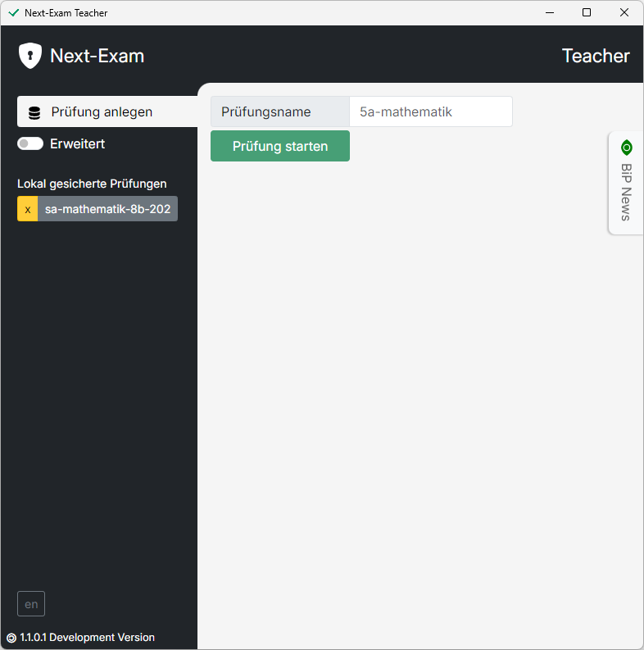The width and height of the screenshot is (644, 650).
Task: Open the Prüfung anlegen tab
Action: click(x=107, y=111)
